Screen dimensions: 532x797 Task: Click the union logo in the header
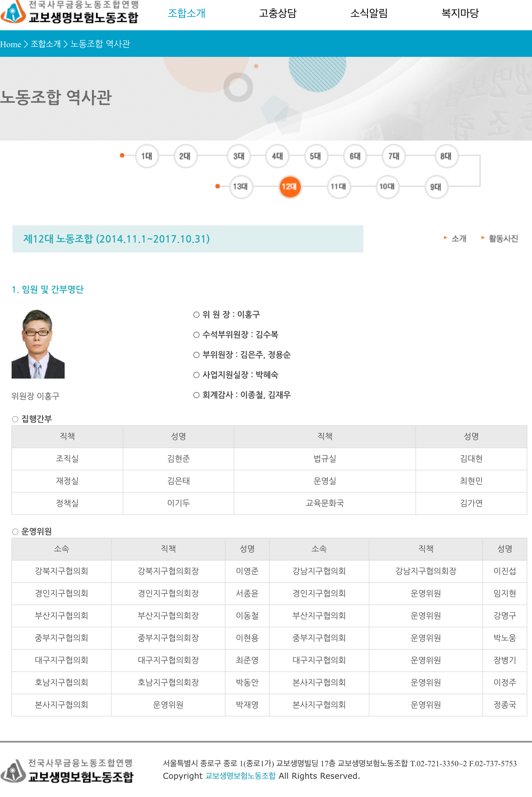70,12
